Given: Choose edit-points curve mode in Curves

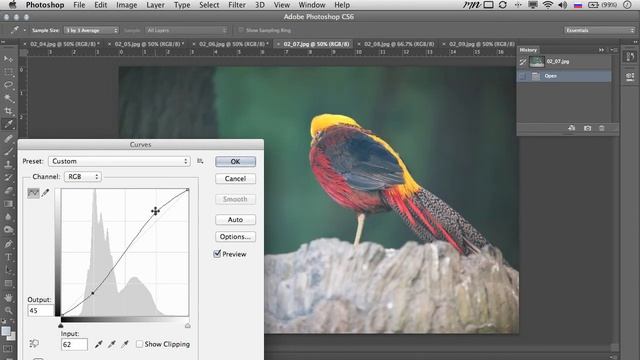Looking at the screenshot, I should (x=33, y=193).
